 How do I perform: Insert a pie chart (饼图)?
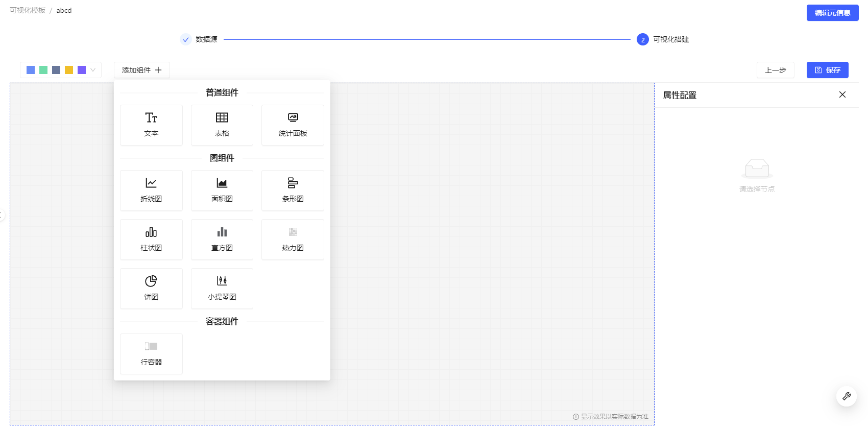point(151,289)
